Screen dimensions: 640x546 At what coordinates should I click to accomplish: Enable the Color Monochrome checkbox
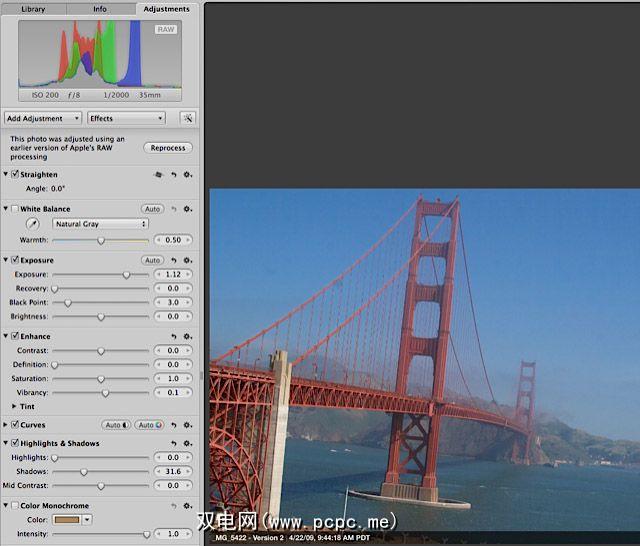tap(14, 505)
